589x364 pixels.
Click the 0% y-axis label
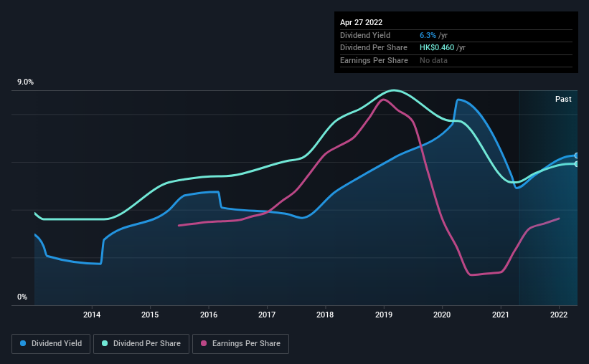(22, 297)
